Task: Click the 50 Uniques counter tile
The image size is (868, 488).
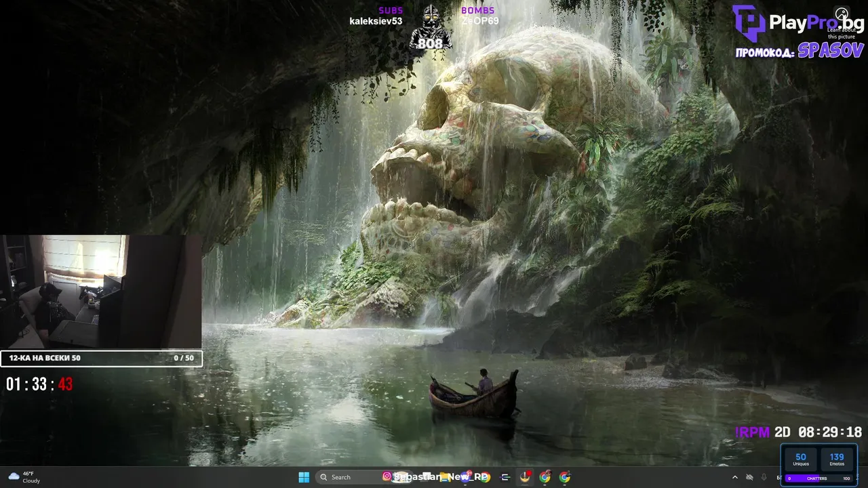Action: pos(801,460)
